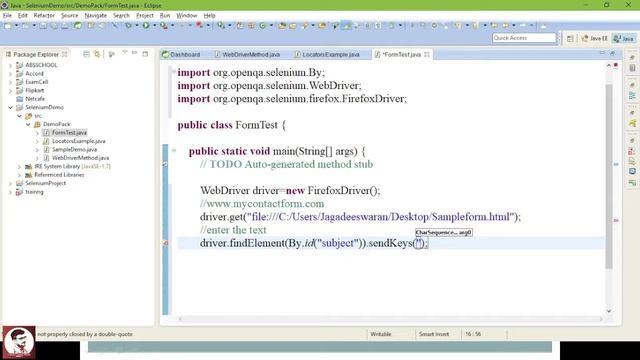Open the Debug dropdown arrow
Viewport: 640px width, 360px height.
137,26
